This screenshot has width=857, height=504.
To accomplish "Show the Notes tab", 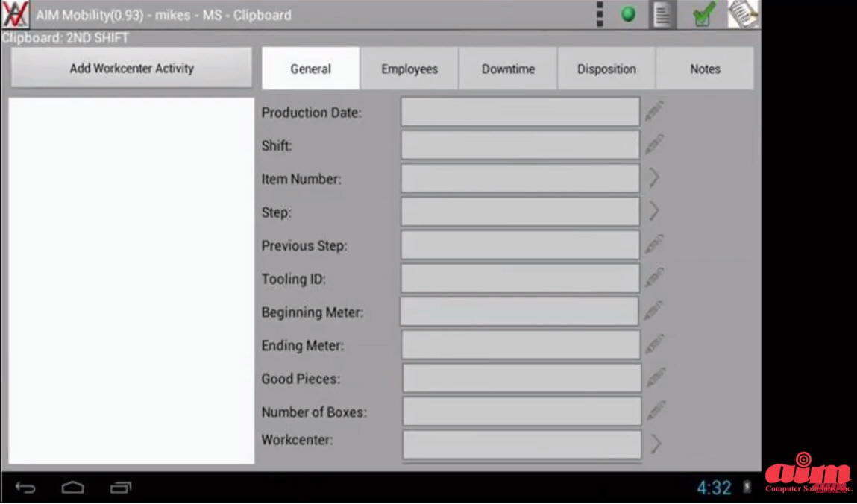I will coord(705,69).
